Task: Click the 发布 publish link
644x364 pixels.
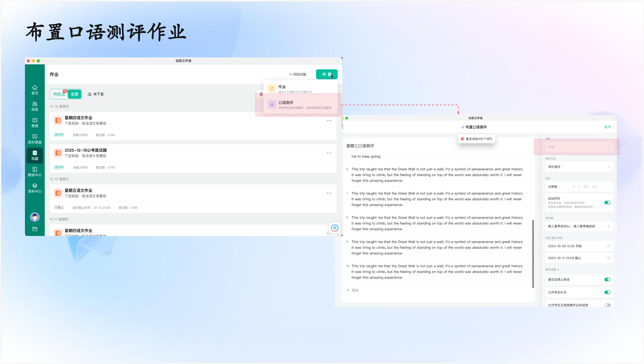Action: 607,127
